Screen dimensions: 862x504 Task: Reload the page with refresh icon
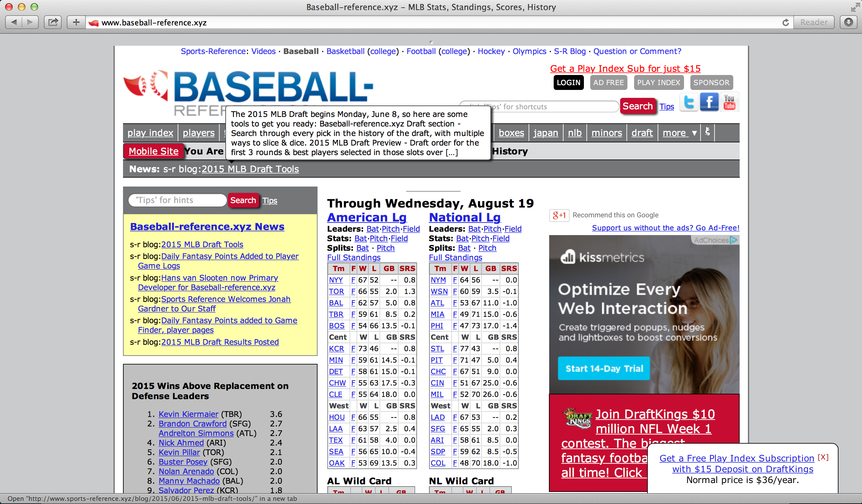tap(785, 23)
